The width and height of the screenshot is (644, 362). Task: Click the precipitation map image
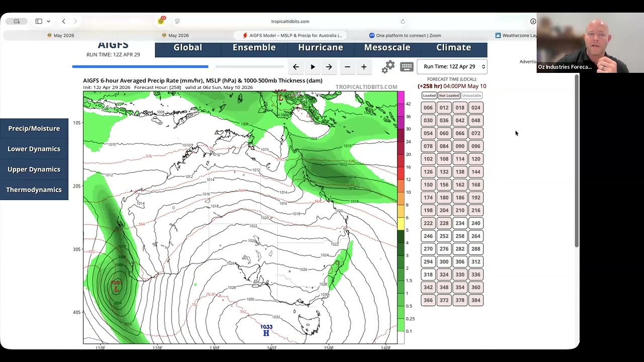point(240,217)
